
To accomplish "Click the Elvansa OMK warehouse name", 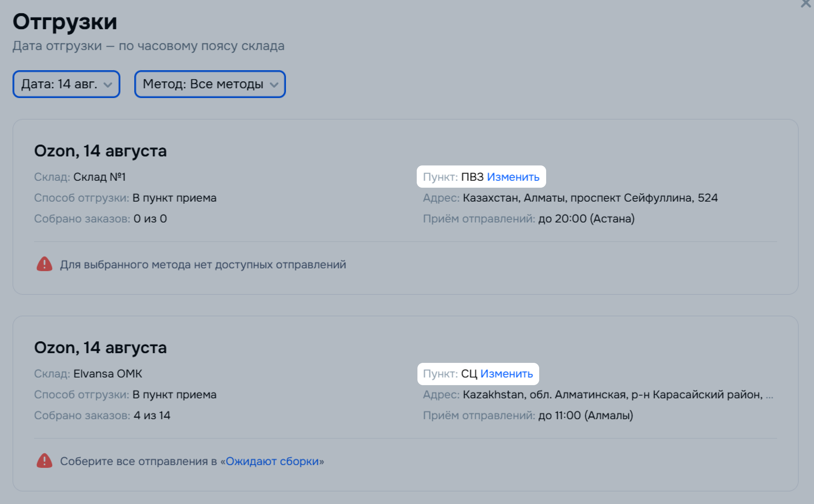I will 108,374.
